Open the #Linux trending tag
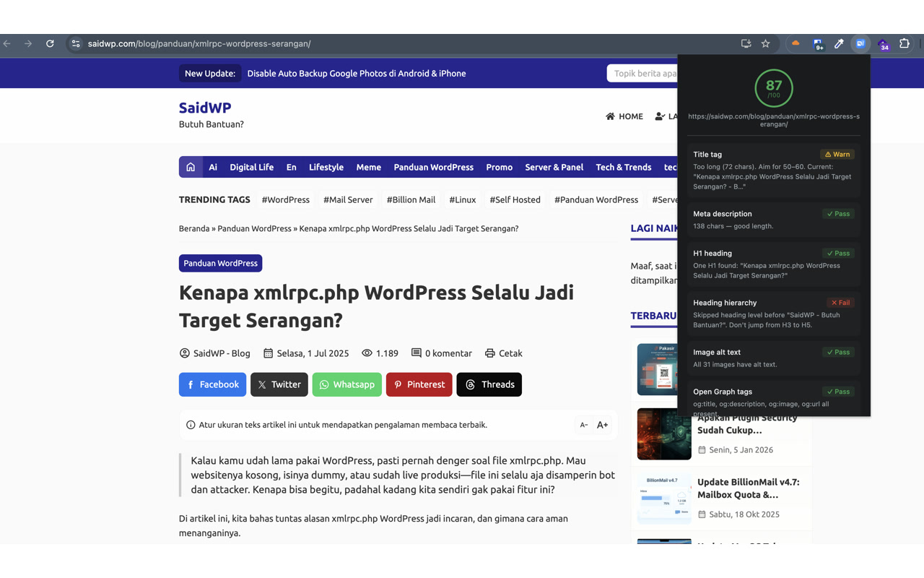This screenshot has height=578, width=924. tap(463, 199)
